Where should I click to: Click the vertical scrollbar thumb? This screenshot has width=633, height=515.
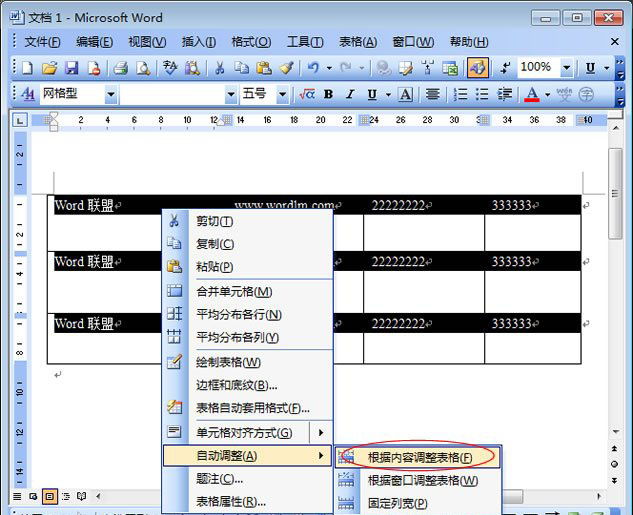615,193
